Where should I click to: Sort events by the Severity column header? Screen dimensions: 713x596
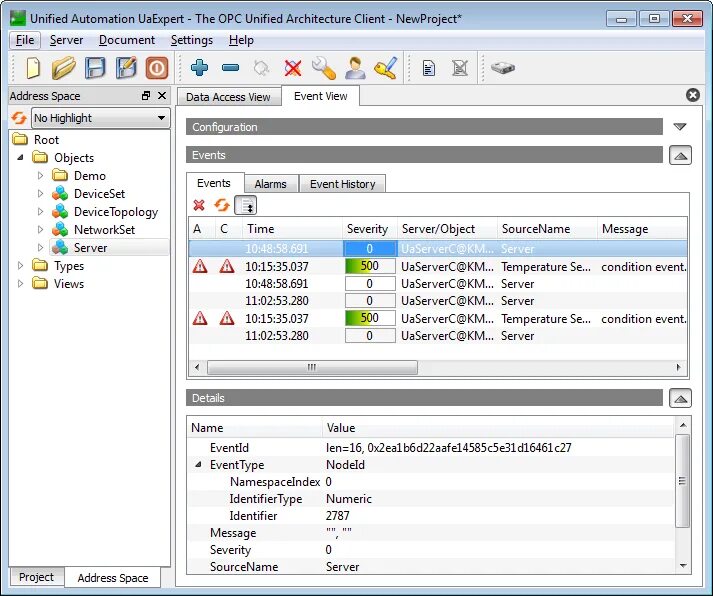point(370,229)
